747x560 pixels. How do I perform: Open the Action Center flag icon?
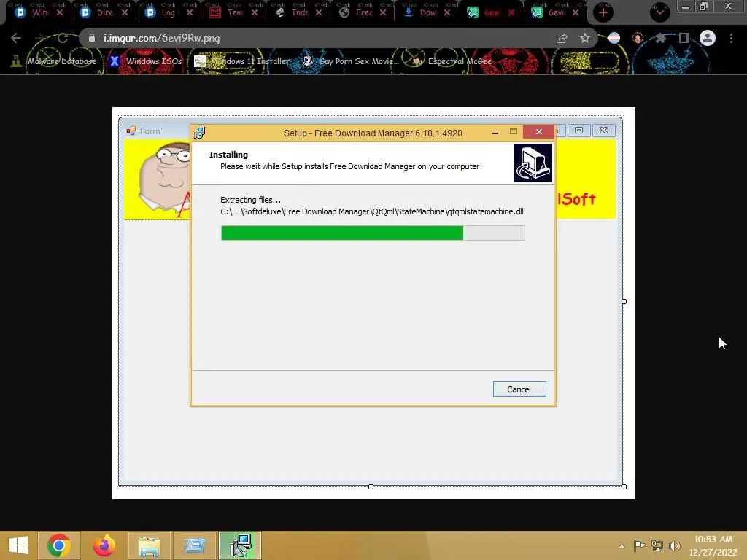639,545
